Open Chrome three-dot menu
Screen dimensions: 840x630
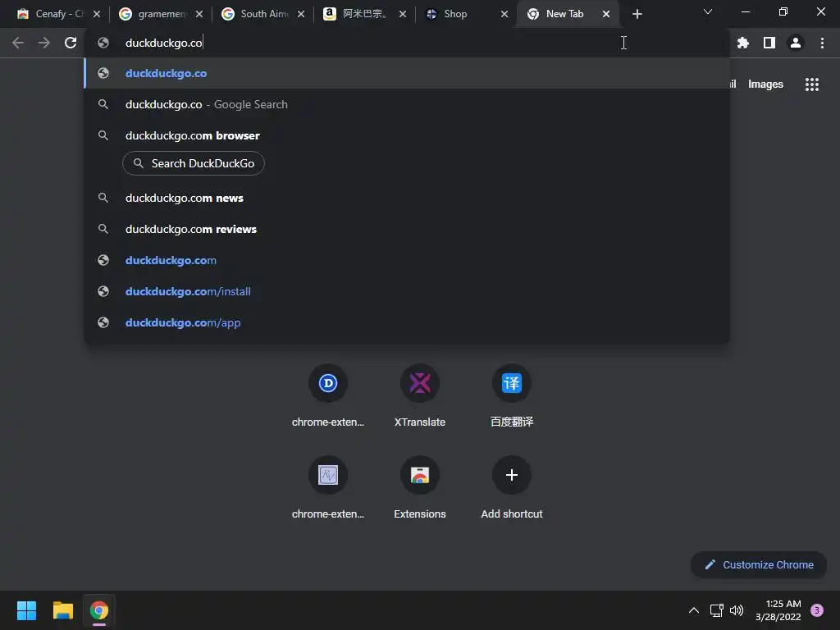pyautogui.click(x=822, y=43)
